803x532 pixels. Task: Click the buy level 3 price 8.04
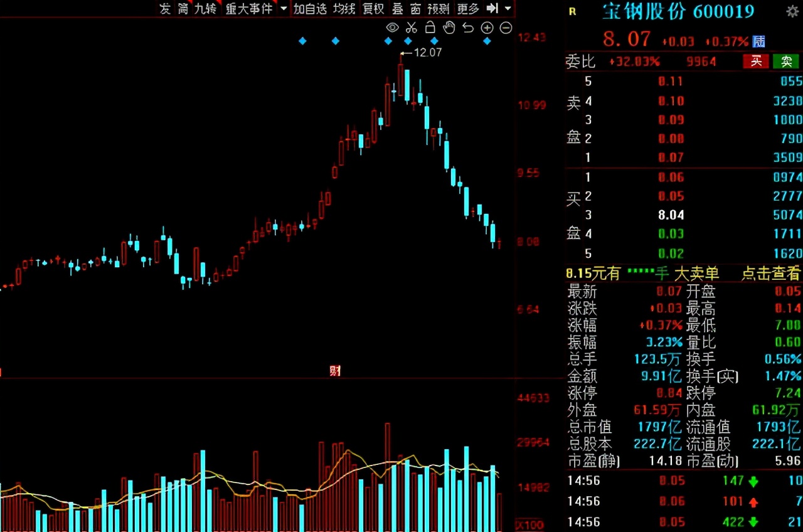click(670, 215)
